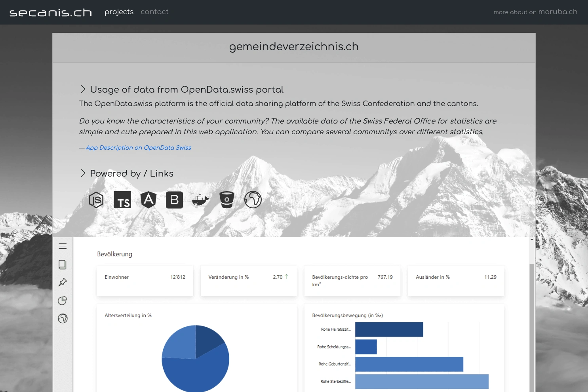
Task: Click the book icon in sidebar
Action: (63, 265)
